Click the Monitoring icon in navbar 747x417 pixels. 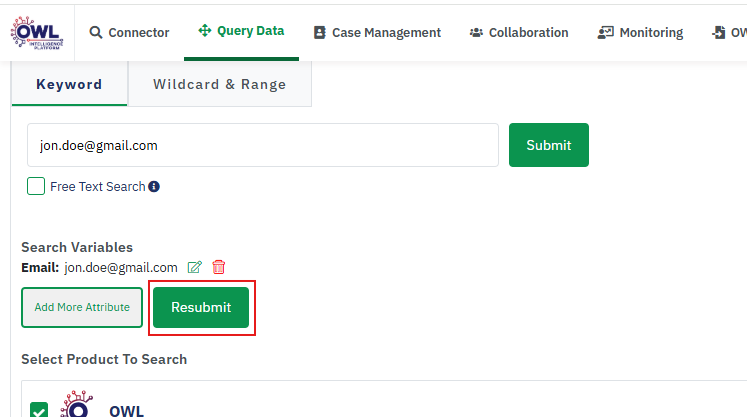pos(606,32)
